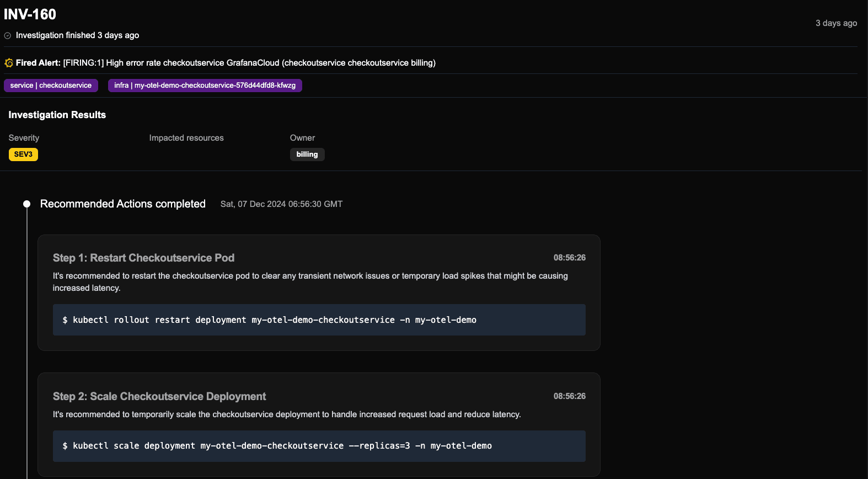Click the Sat, 07 Dec 2024 06:56:30 GMT timestamp
868x479 pixels.
pyautogui.click(x=281, y=204)
